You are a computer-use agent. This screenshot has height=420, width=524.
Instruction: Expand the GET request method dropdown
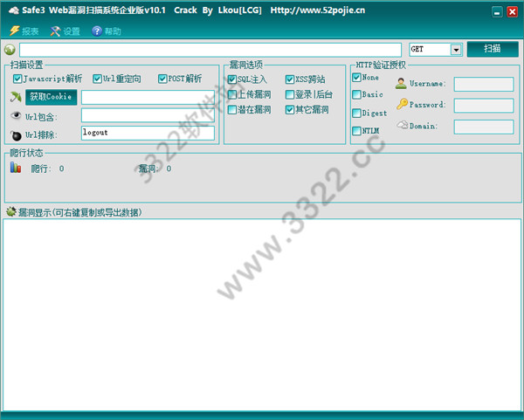click(x=456, y=50)
